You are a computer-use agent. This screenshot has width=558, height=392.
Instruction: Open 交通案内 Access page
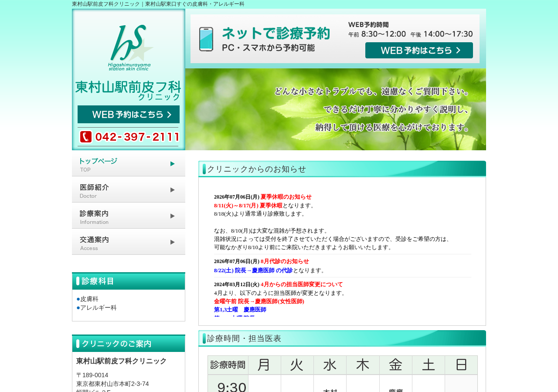129,242
